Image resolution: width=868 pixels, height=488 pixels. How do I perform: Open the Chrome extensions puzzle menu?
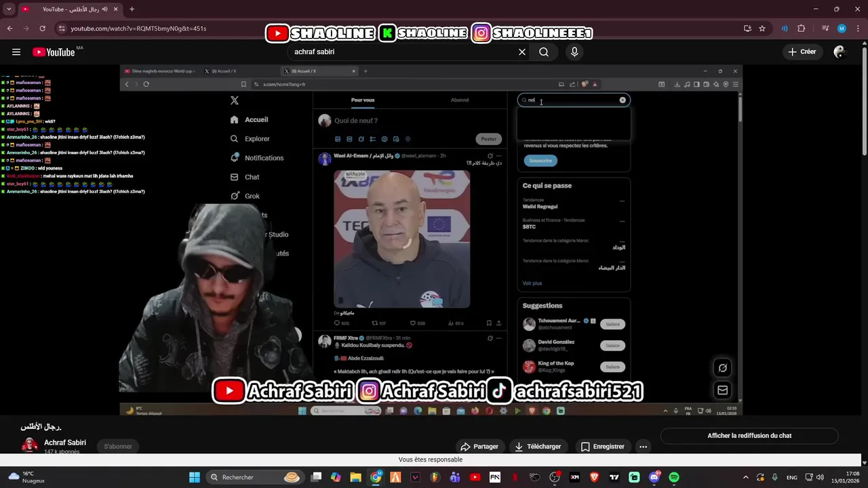802,28
